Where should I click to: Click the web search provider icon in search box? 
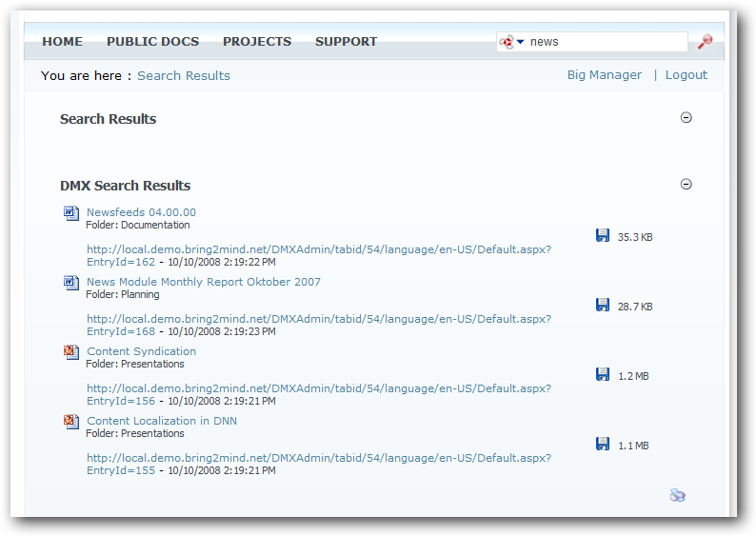click(507, 42)
